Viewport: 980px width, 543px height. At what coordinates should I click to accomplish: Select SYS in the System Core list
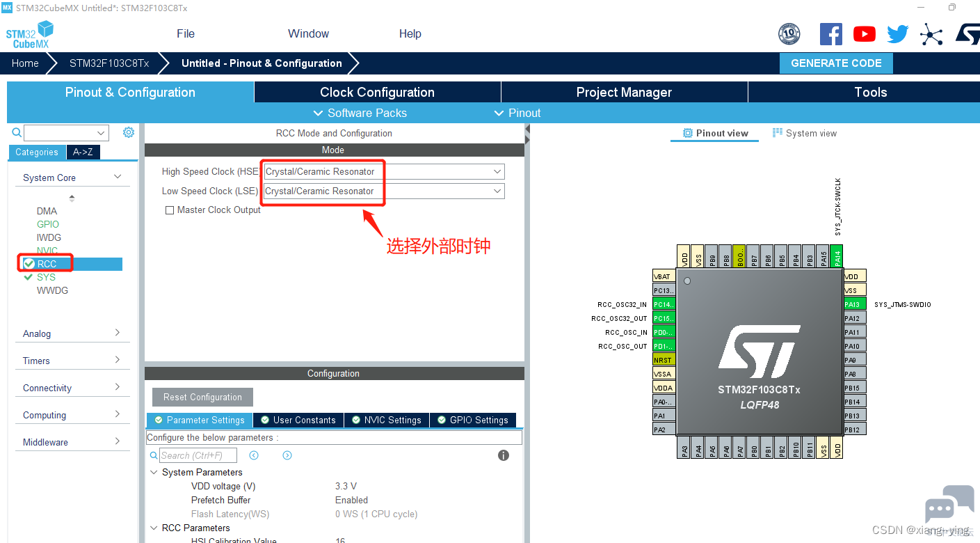(46, 277)
